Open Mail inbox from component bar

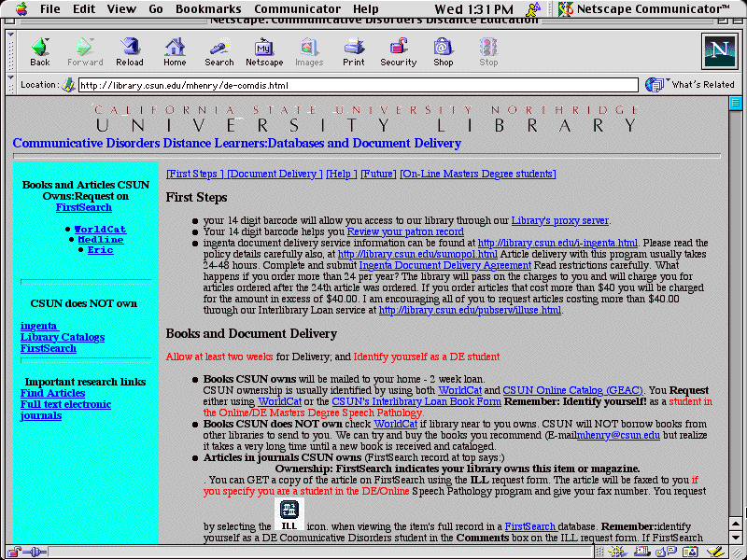click(641, 553)
